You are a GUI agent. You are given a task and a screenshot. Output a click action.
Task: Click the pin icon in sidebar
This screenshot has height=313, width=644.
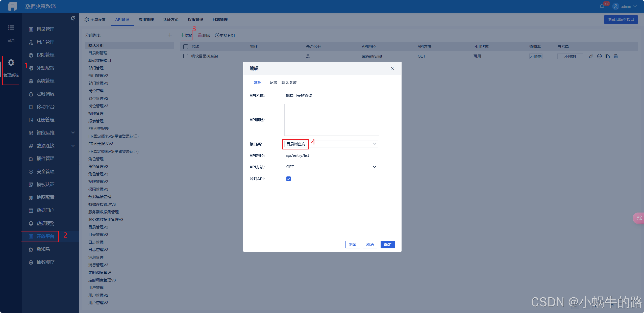[73, 18]
